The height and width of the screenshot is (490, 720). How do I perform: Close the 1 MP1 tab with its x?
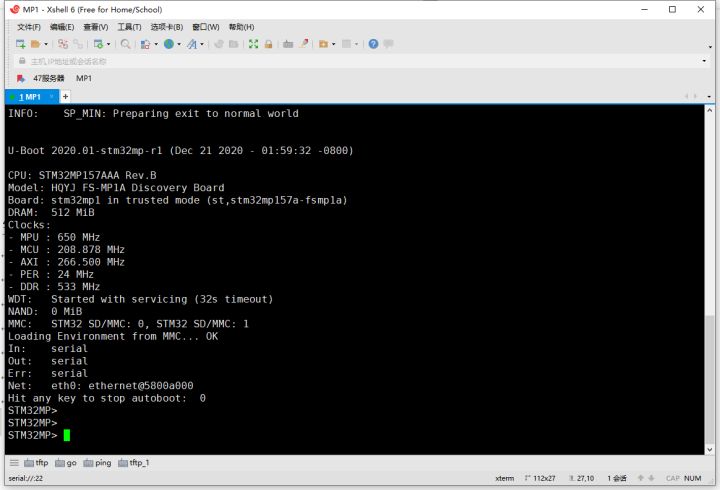[x=52, y=96]
